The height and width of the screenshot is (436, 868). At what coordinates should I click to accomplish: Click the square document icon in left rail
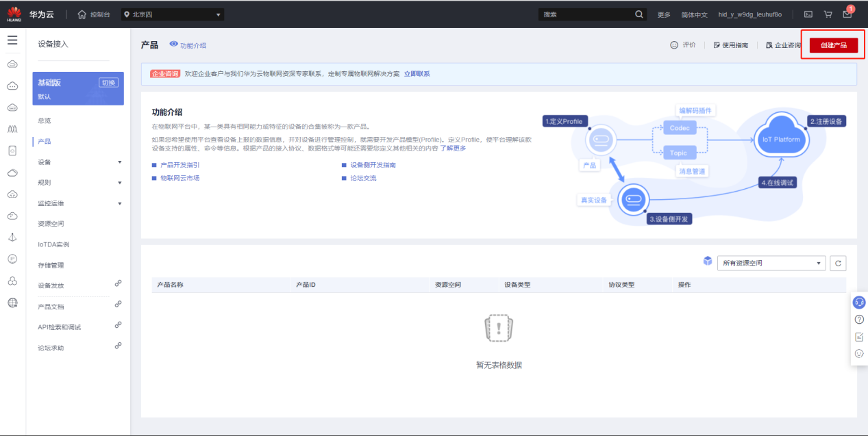(12, 151)
